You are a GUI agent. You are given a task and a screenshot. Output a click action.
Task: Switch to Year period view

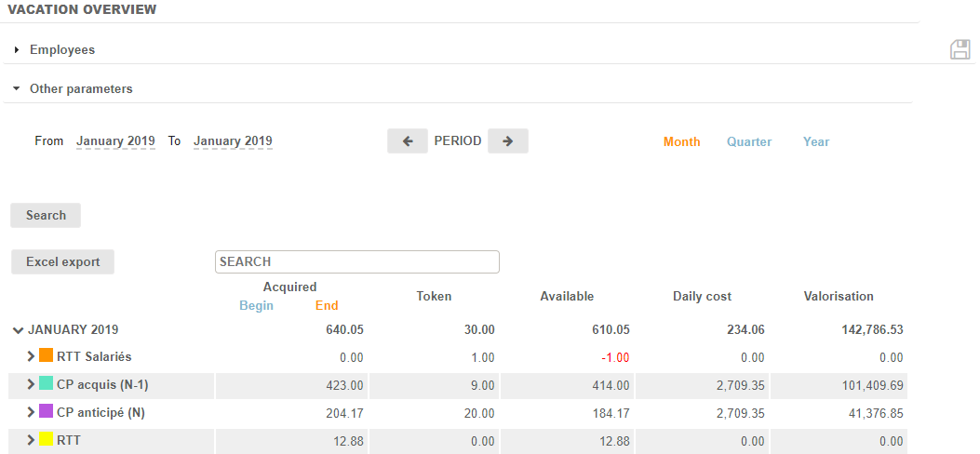point(815,142)
